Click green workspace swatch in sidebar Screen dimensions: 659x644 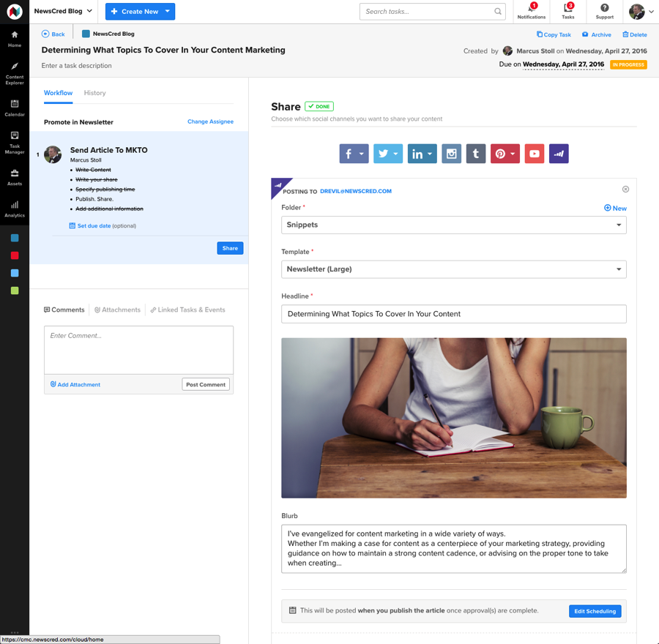(x=15, y=291)
